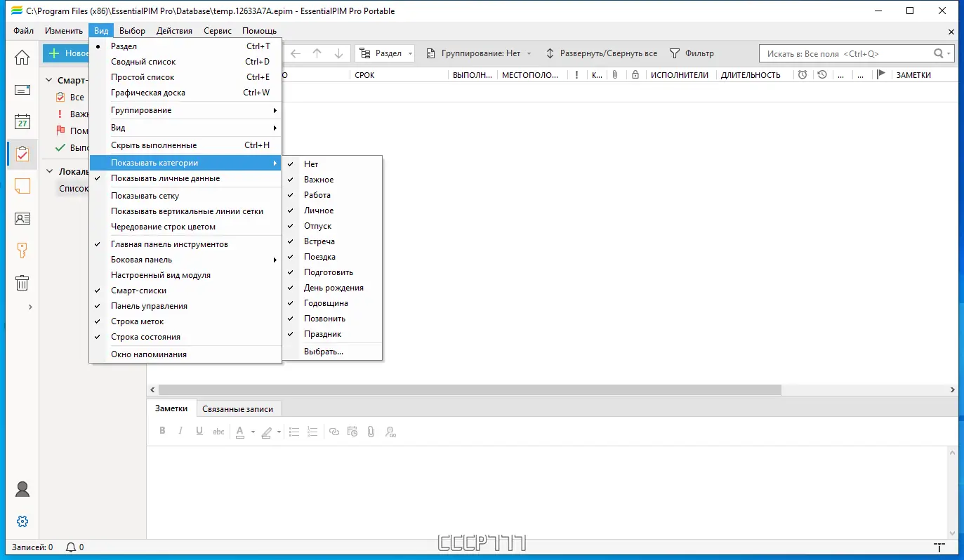Viewport: 964px width, 560px height.
Task: Toggle Показывать личные данные option
Action: click(185, 178)
